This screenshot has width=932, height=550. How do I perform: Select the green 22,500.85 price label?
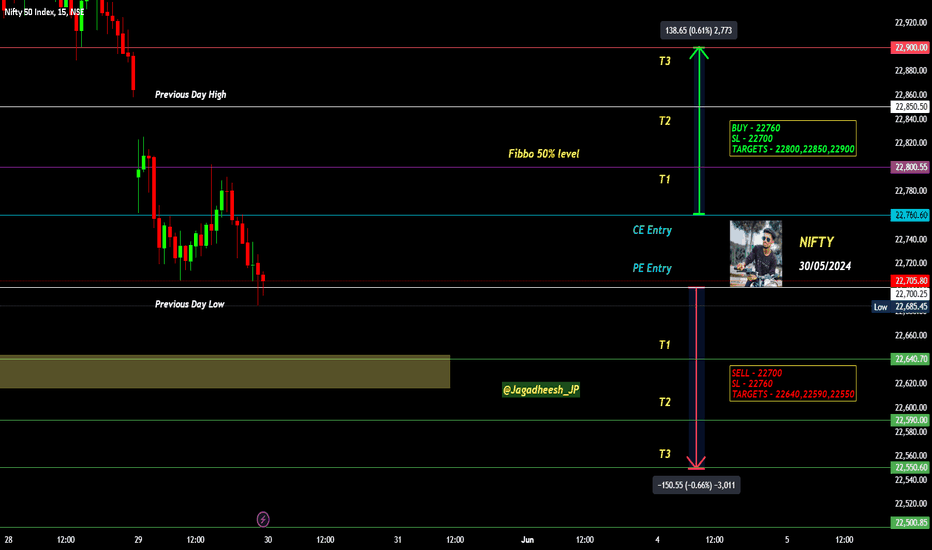[x=909, y=523]
